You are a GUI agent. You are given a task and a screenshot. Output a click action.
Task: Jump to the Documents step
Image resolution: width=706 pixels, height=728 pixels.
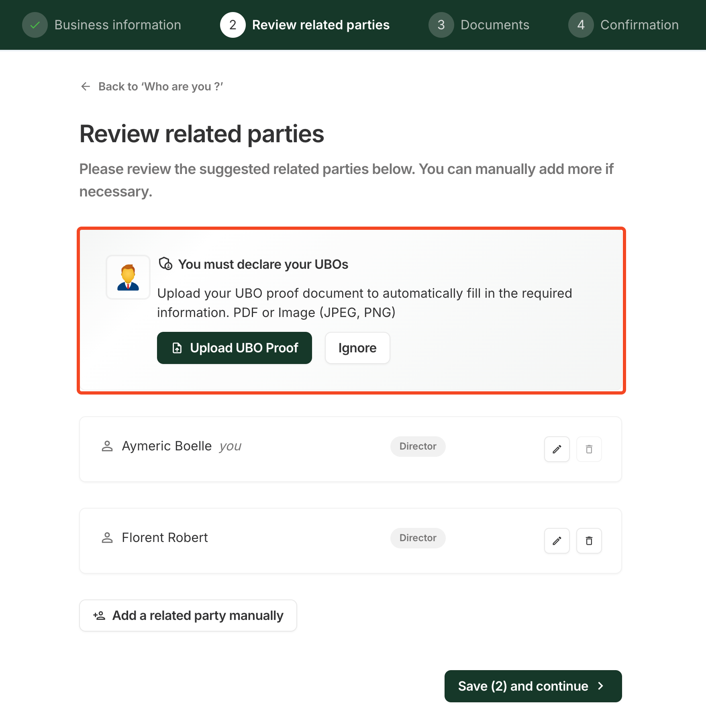pyautogui.click(x=495, y=25)
